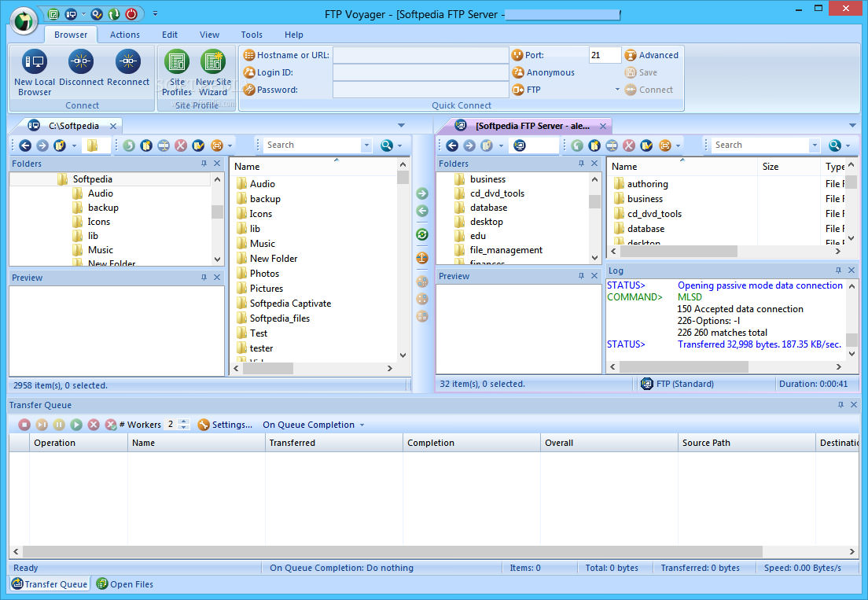Click the Quick Connect Save button
This screenshot has width=868, height=600.
(x=641, y=72)
